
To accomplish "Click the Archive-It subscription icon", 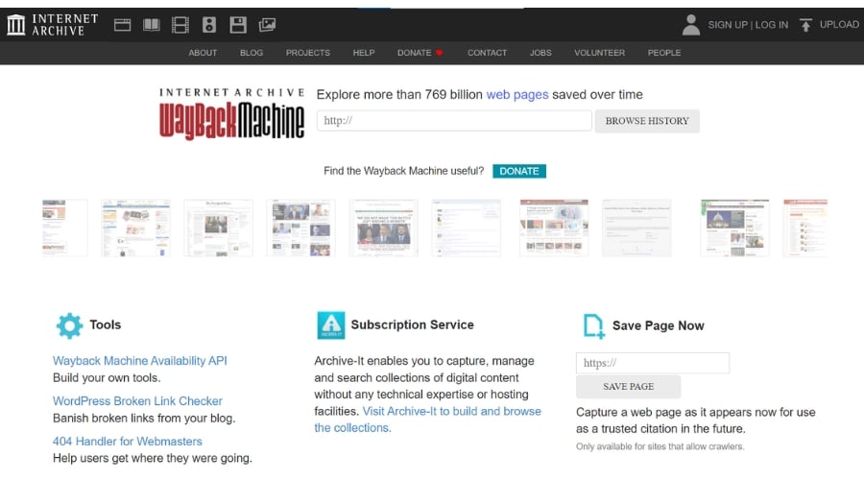I will click(x=330, y=325).
